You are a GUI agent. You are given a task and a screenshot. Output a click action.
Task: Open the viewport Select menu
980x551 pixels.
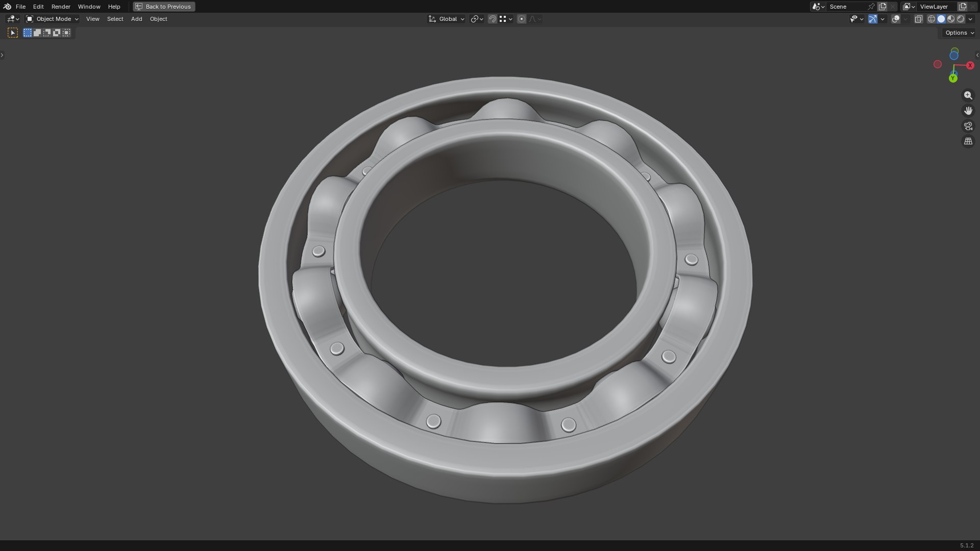point(115,19)
